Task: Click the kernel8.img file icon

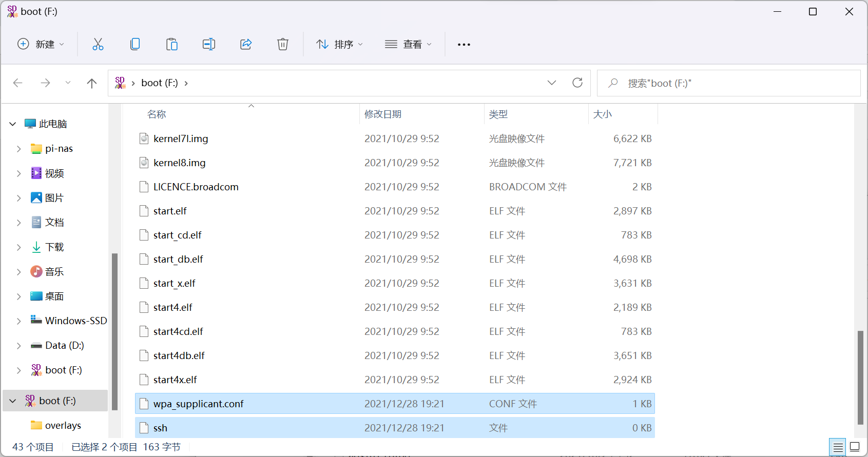Action: click(144, 163)
